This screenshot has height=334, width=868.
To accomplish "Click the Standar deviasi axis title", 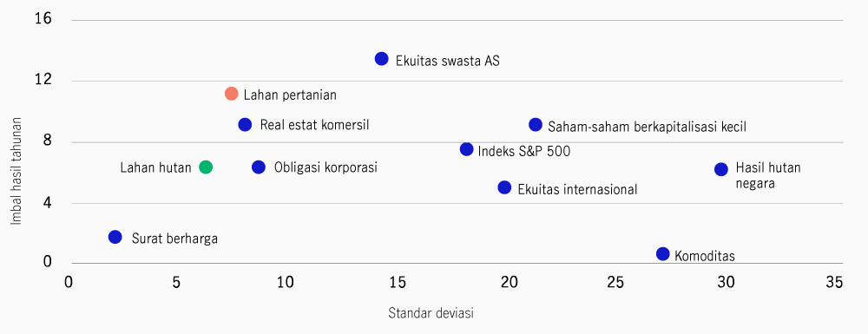I will pyautogui.click(x=431, y=313).
